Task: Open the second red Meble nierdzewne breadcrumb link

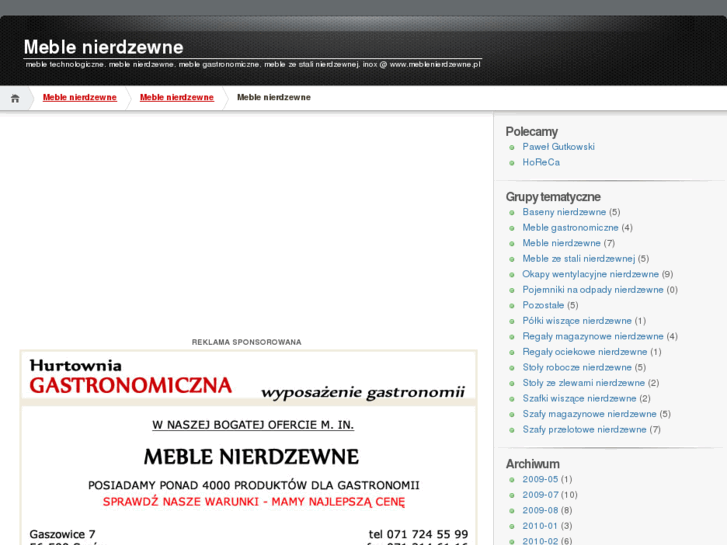Action: 177,97
